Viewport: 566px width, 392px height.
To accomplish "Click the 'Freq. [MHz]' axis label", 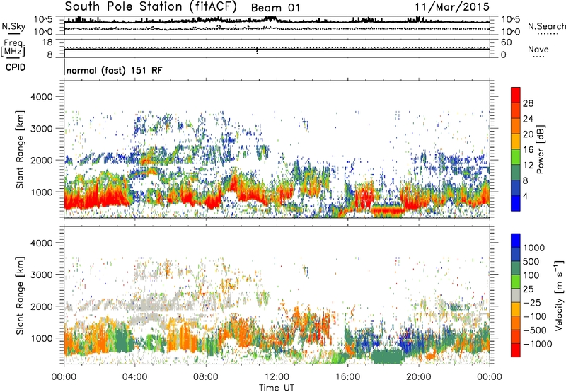I will [x=13, y=47].
